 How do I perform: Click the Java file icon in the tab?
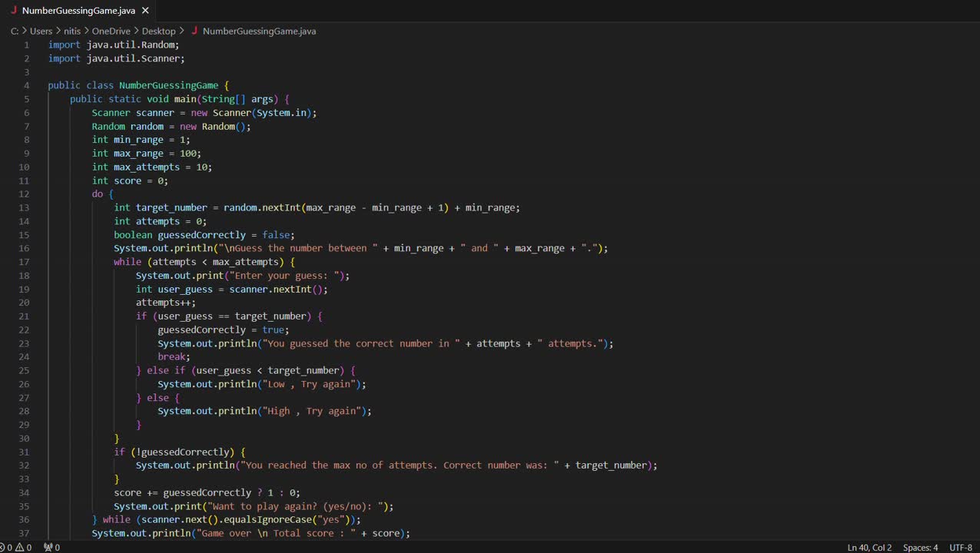13,11
